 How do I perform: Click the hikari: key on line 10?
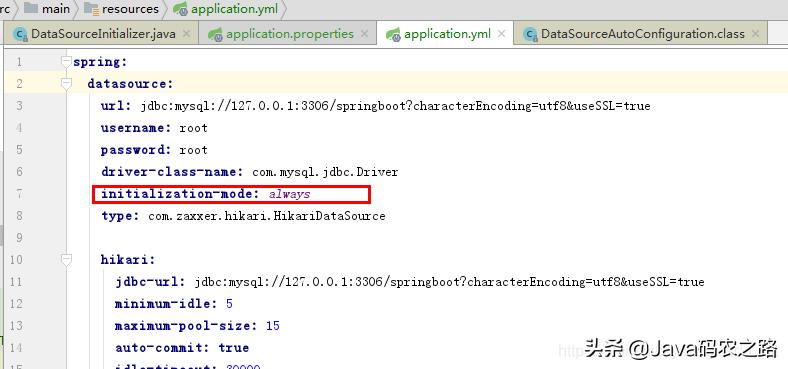point(128,259)
